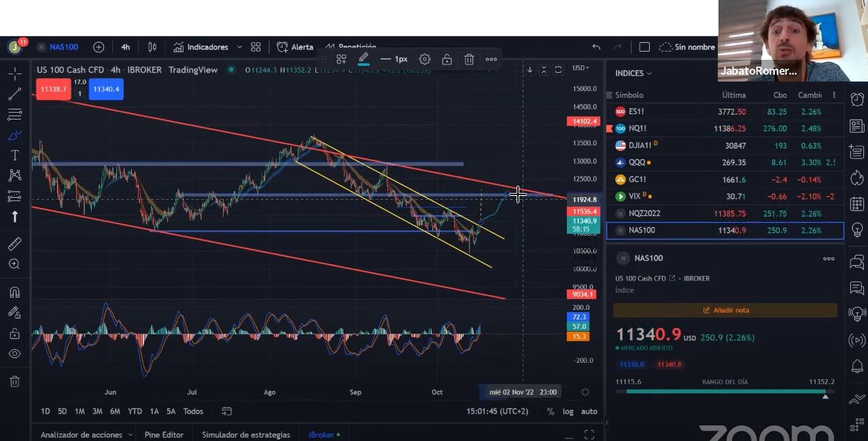868x441 pixels.
Task: Open the forecasting and measurement tools
Action: coord(14,196)
